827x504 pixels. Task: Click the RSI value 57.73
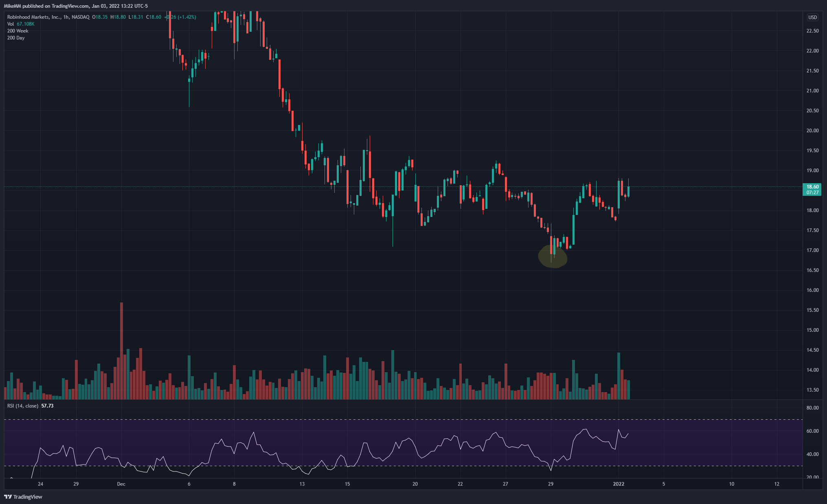(47, 406)
